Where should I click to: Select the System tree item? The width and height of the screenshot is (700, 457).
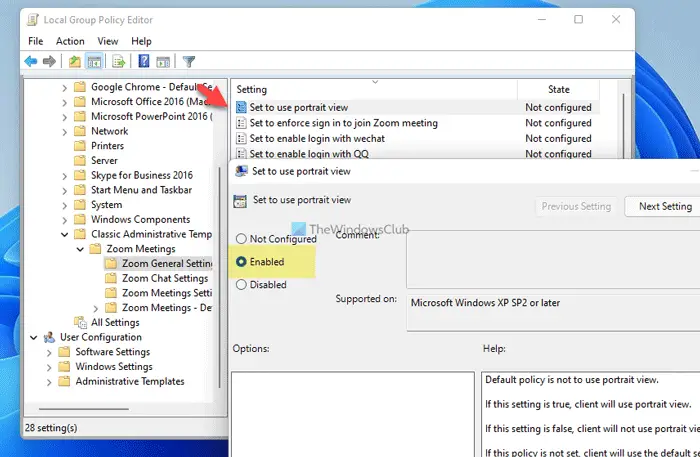click(106, 204)
